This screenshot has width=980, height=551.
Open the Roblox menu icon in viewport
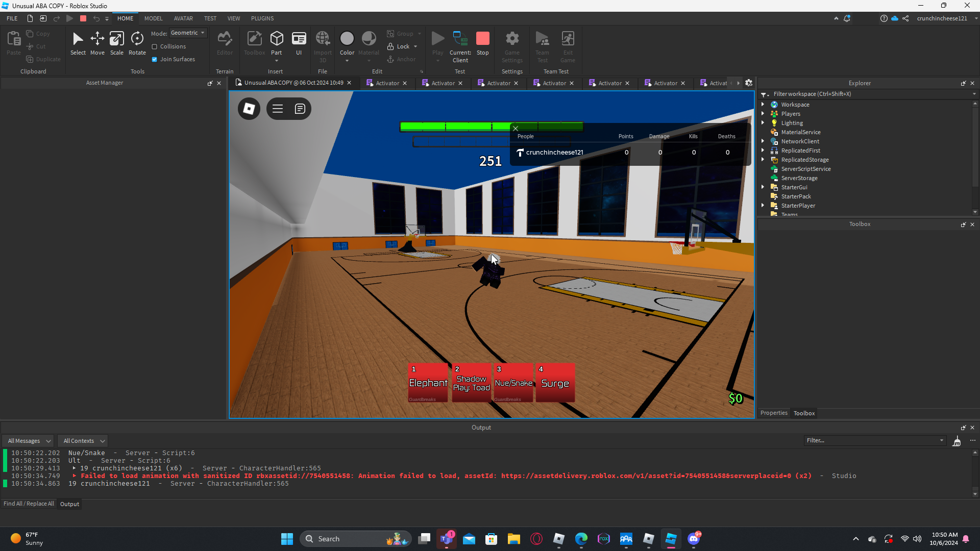(249, 109)
